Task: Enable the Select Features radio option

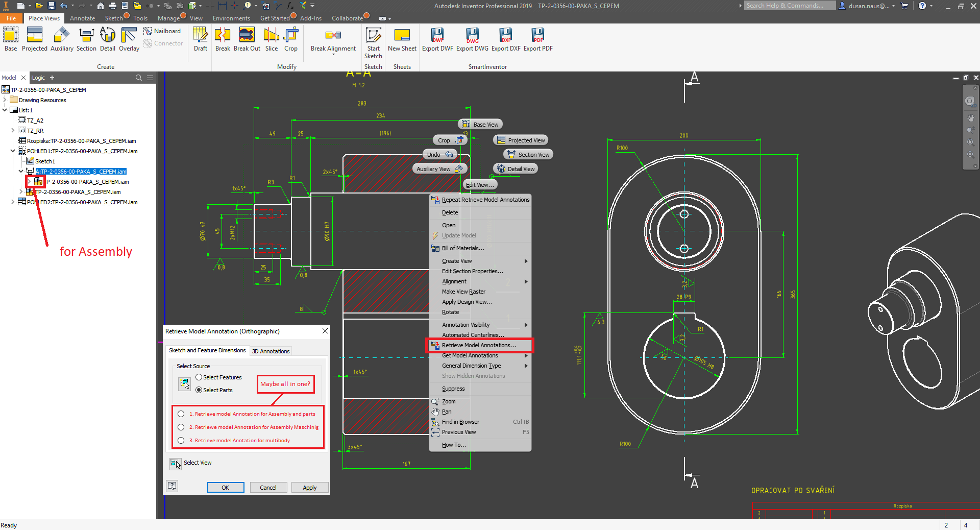Action: [x=199, y=377]
